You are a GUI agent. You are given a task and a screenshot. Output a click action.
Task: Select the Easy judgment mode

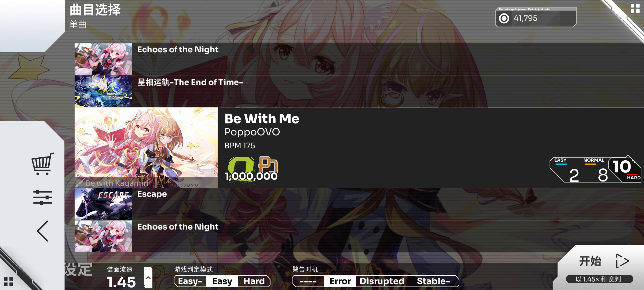(222, 281)
